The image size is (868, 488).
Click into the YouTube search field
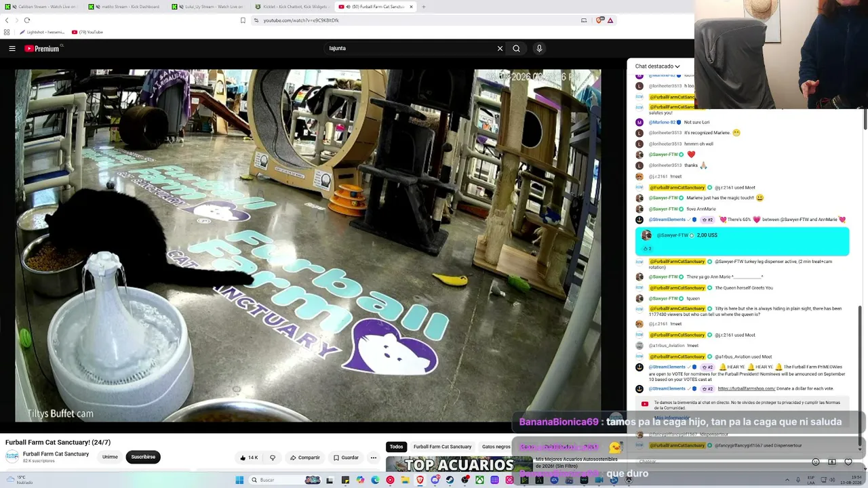tap(410, 48)
